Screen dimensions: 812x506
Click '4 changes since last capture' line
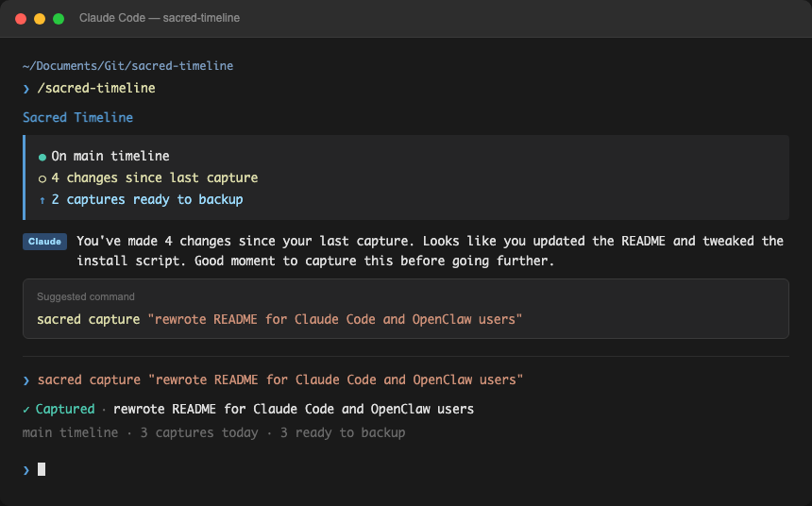tap(154, 177)
